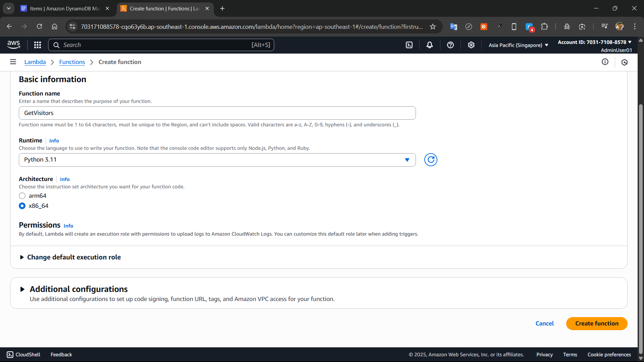This screenshot has width=644, height=362.
Task: Go back in browser history
Action: [x=9, y=26]
